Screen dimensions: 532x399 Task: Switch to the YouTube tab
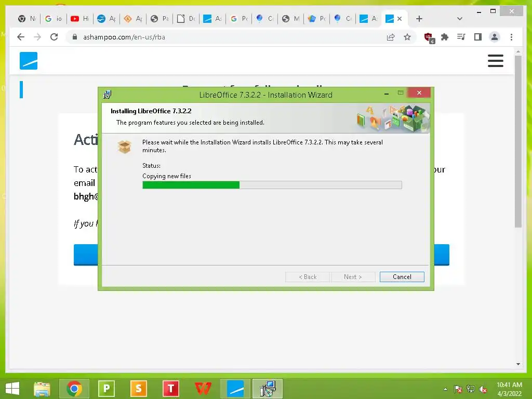coord(79,19)
